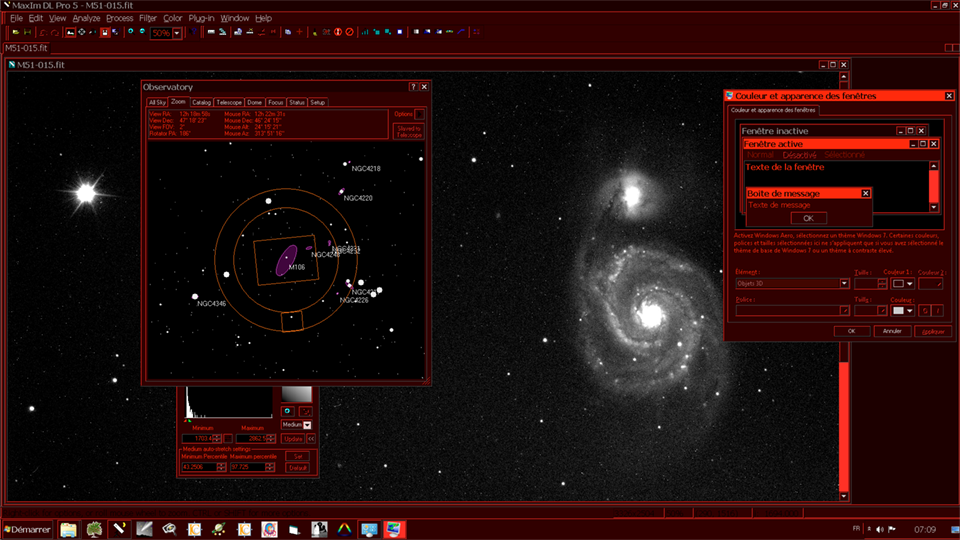Click the scatter icon beside Screen Stretch magnifier

[x=306, y=411]
